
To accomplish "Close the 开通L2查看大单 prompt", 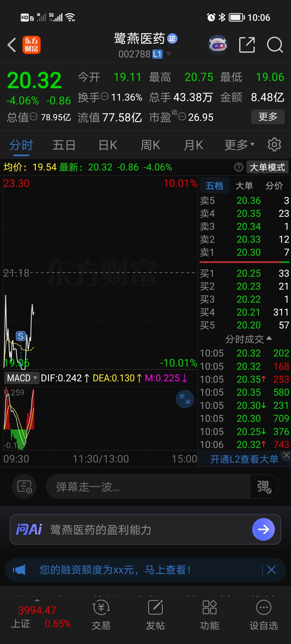I will point(286,455).
